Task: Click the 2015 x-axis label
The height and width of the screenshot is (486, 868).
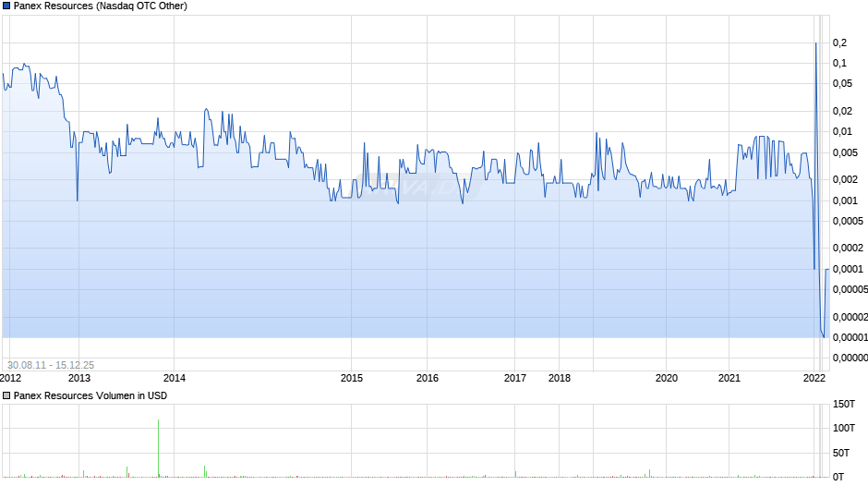Action: 352,378
